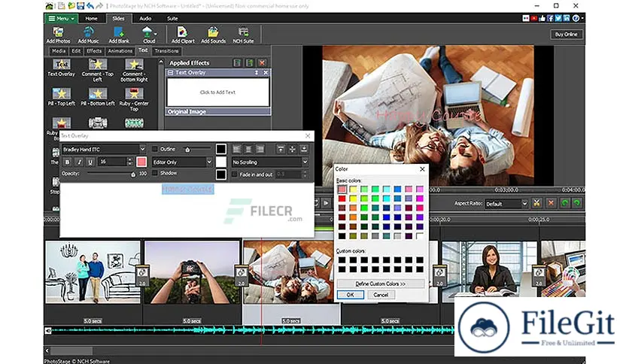629x364 pixels.
Task: Select the Pill - Bottom Left text effect
Action: click(x=98, y=96)
